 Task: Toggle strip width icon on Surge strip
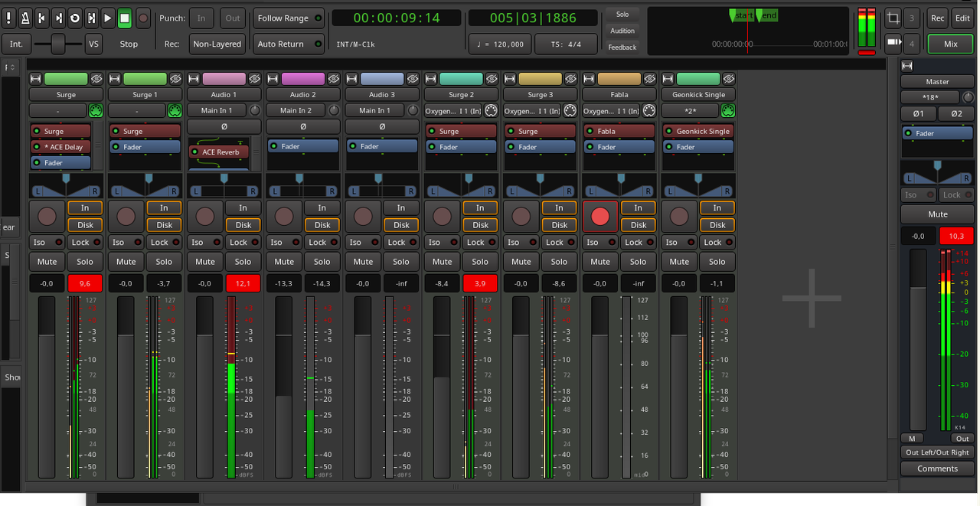point(35,78)
